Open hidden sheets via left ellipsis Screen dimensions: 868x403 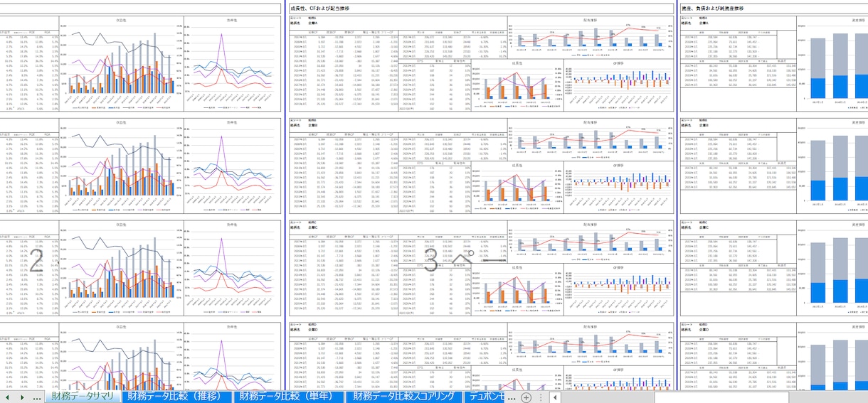[37, 397]
